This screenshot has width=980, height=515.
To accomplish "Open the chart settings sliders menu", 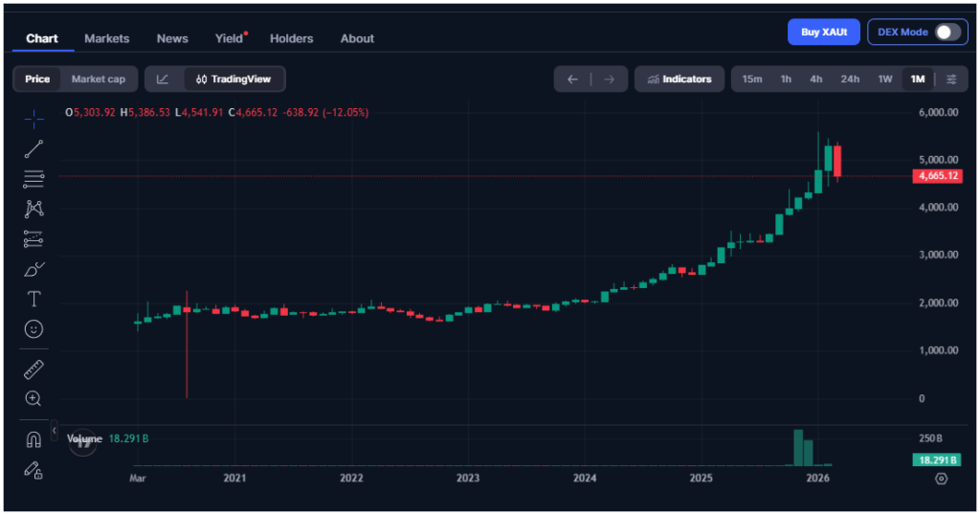I will (x=950, y=78).
